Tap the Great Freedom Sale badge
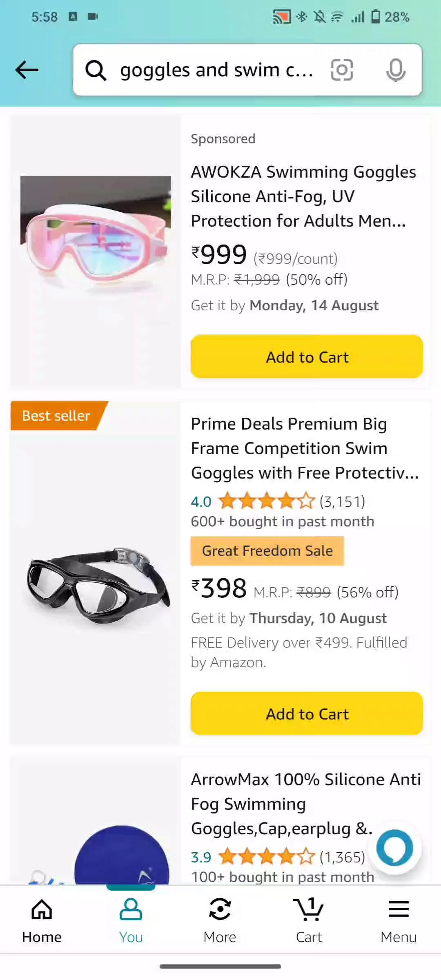 tap(267, 551)
